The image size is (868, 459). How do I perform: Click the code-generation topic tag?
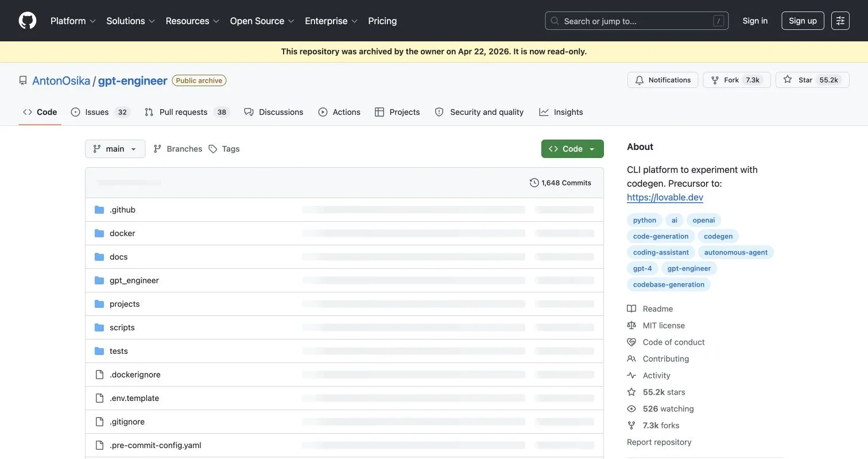point(661,236)
